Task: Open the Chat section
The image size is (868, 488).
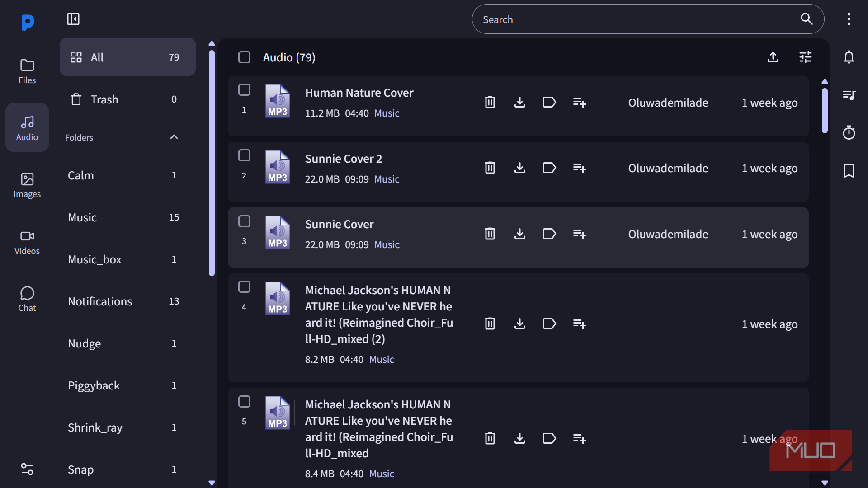Action: point(27,299)
